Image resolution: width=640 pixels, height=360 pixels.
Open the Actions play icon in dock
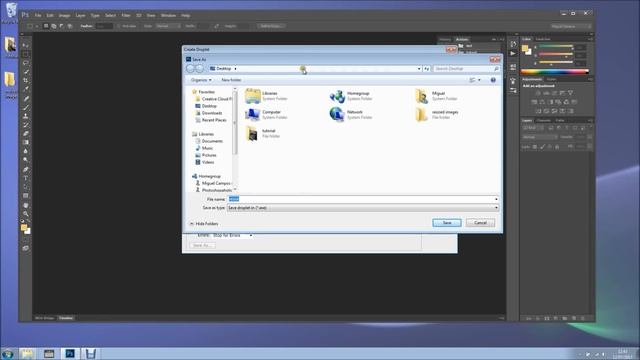(x=513, y=53)
